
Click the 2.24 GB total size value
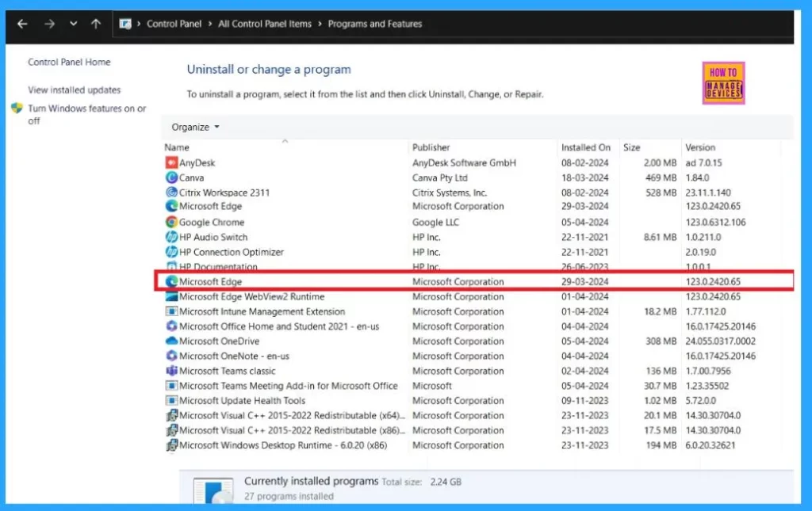tap(446, 482)
